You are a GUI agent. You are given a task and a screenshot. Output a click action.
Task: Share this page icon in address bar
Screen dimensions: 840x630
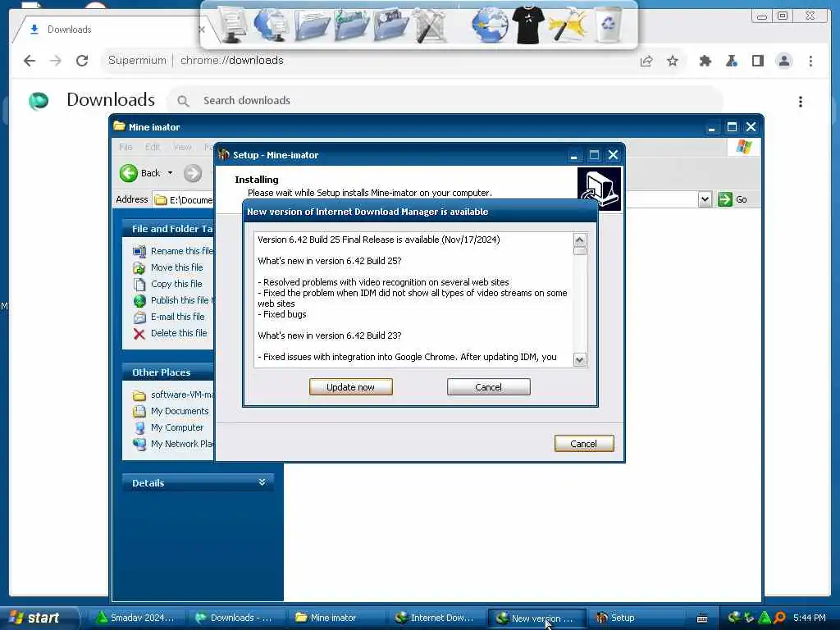646,61
